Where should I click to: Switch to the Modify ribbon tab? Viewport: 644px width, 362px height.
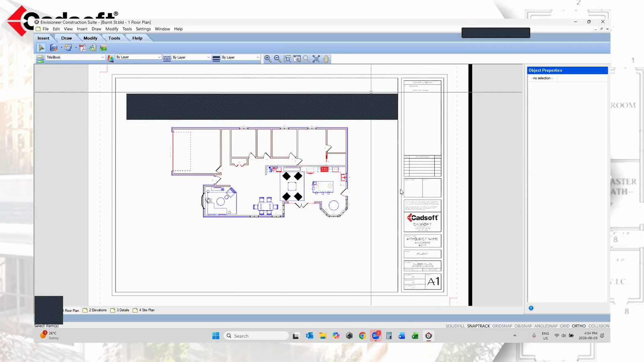[x=90, y=38]
